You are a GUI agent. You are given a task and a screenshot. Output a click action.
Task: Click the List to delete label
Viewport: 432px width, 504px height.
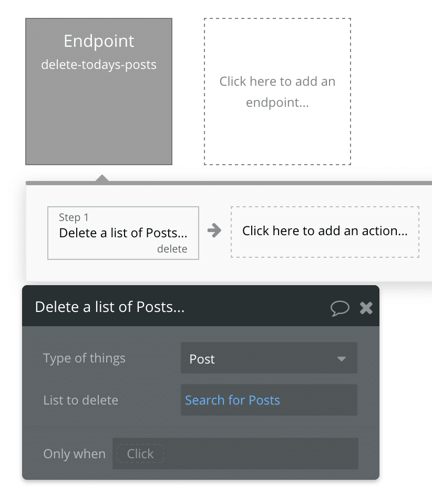tap(80, 400)
